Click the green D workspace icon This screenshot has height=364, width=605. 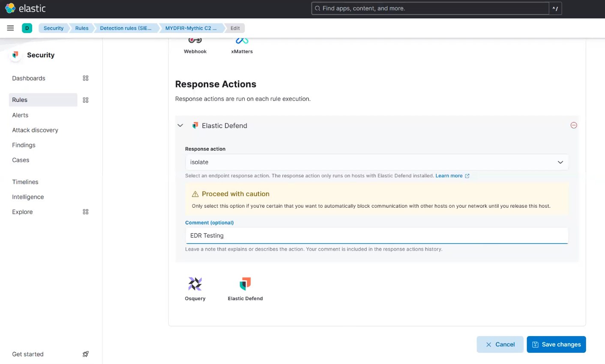tap(27, 28)
